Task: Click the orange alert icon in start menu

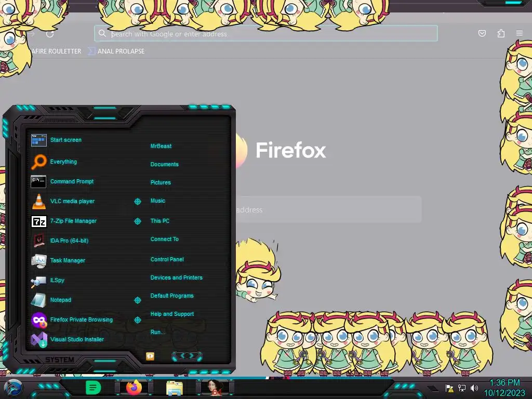Action: click(x=150, y=356)
